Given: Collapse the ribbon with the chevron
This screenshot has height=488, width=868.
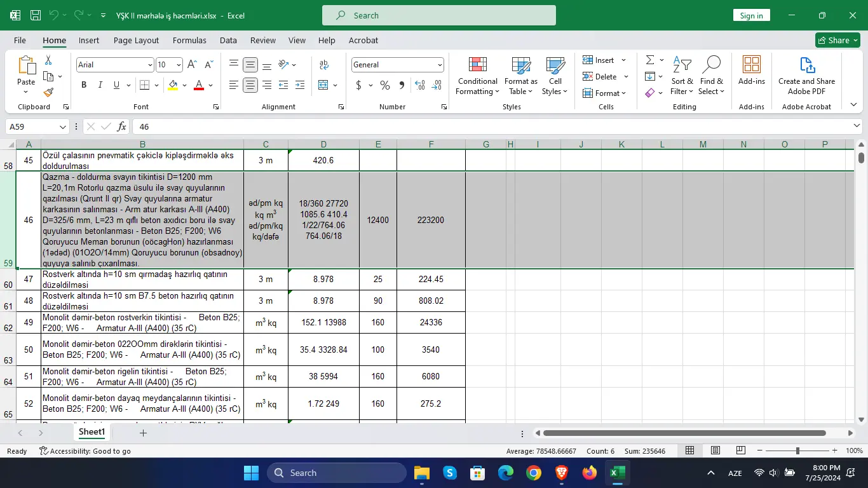Looking at the screenshot, I should [853, 105].
